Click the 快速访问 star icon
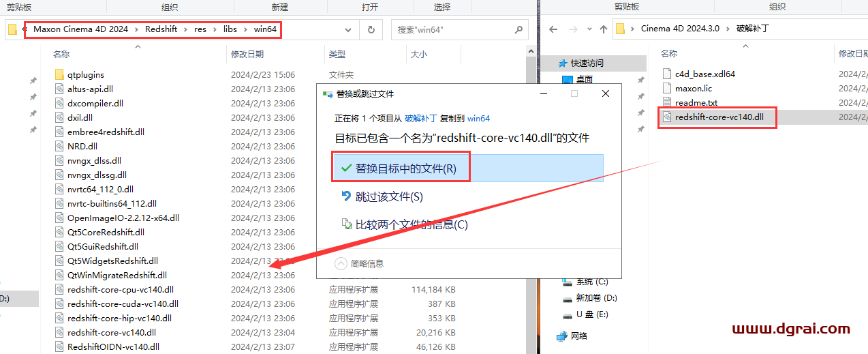868x354 pixels. tap(564, 63)
